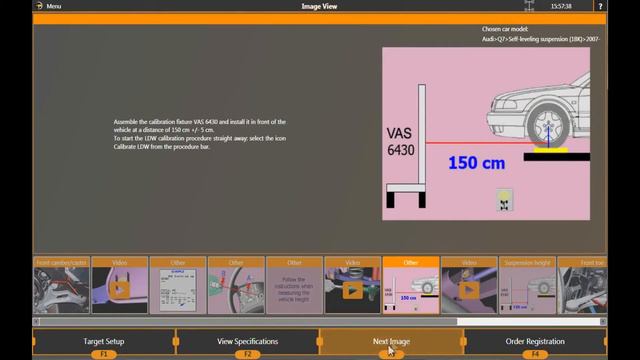Open the Other thumbnail showing a steering wheel
The width and height of the screenshot is (640, 360).
(236, 285)
